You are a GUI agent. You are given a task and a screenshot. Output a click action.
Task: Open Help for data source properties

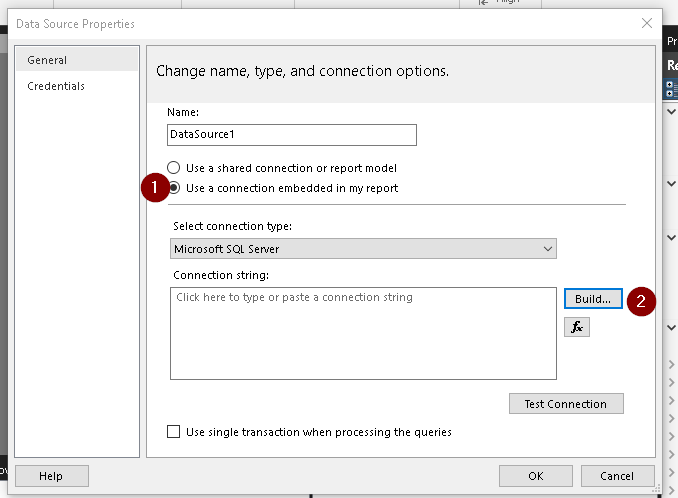click(x=52, y=476)
